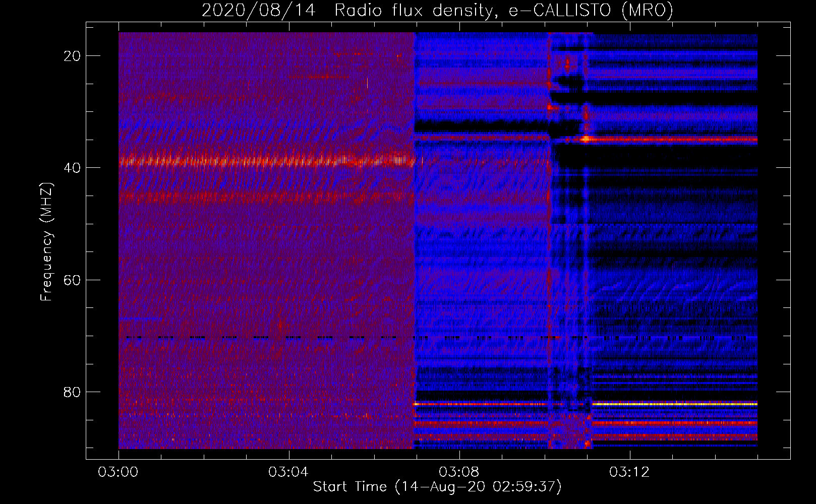Click the frequency tick label '80'
816x504 pixels.
click(72, 392)
